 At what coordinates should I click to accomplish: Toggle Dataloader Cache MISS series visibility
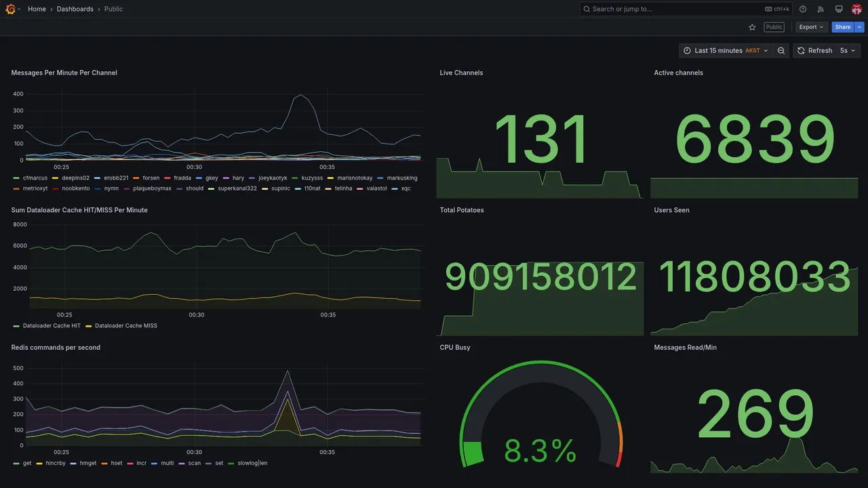coord(126,326)
